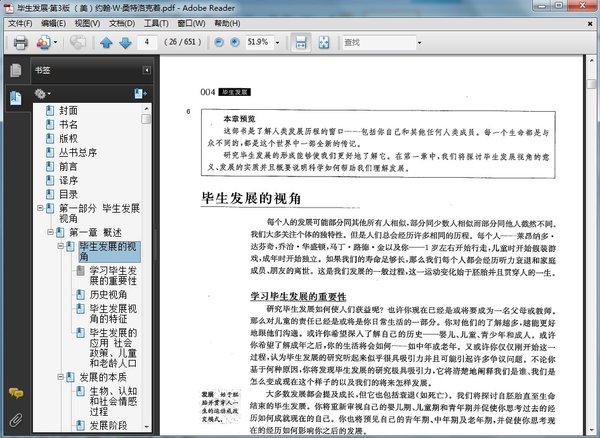Open the Pages thumbnail panel icon
Screen dimensions: 600x438
(16, 70)
